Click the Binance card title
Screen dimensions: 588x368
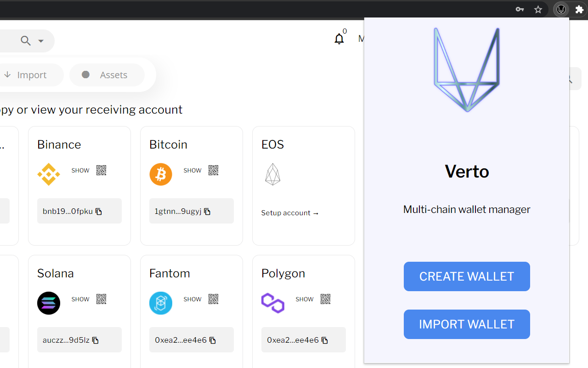pyautogui.click(x=59, y=144)
